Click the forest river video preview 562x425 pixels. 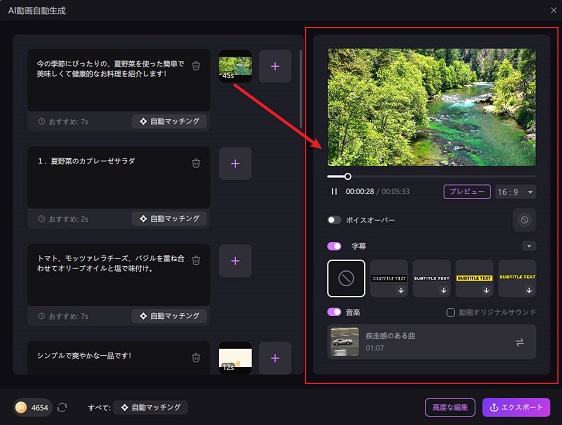(432, 107)
